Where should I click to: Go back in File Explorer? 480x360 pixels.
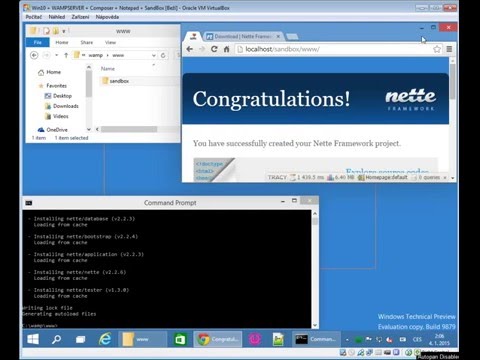tap(34, 55)
